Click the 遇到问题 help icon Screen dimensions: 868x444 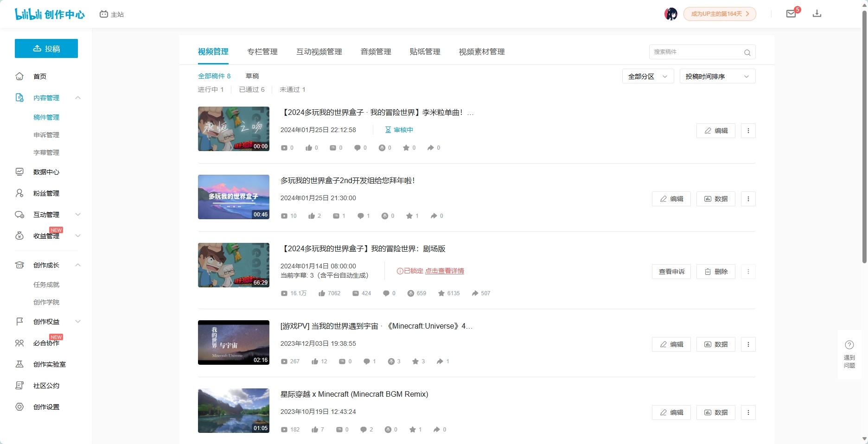(849, 345)
